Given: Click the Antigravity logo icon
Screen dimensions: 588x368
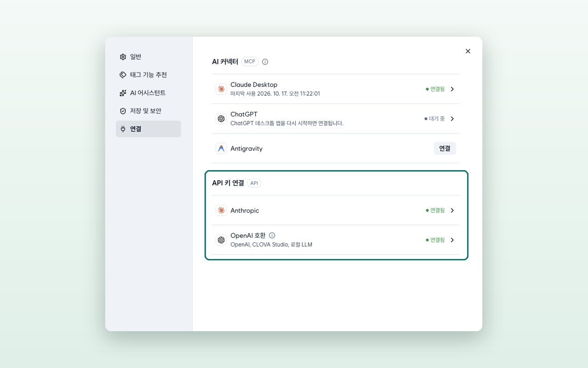Looking at the screenshot, I should [x=221, y=148].
